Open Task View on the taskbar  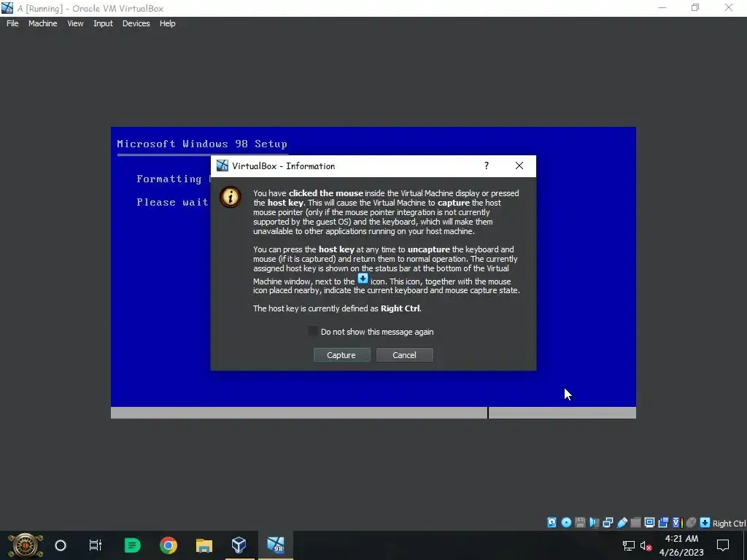[x=96, y=545]
